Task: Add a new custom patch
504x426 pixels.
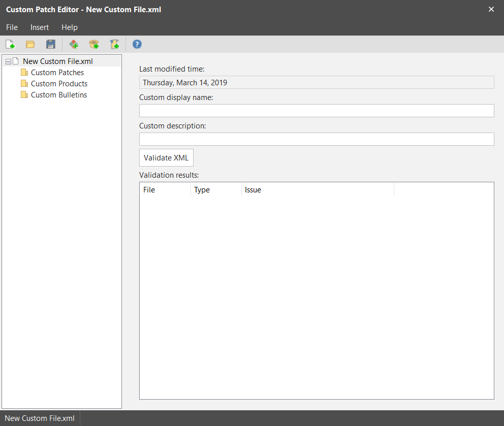Action: pyautogui.click(x=73, y=44)
